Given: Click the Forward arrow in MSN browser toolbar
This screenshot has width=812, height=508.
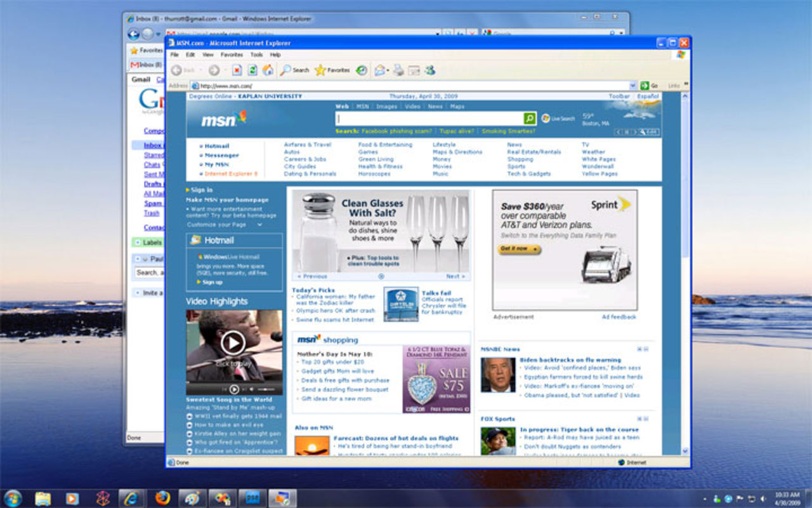Looking at the screenshot, I should (x=214, y=70).
